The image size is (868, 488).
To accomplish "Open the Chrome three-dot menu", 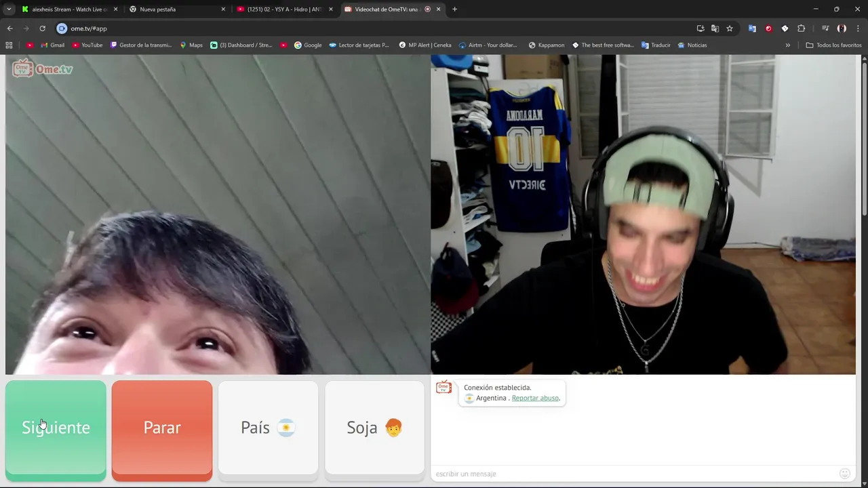I will [858, 28].
